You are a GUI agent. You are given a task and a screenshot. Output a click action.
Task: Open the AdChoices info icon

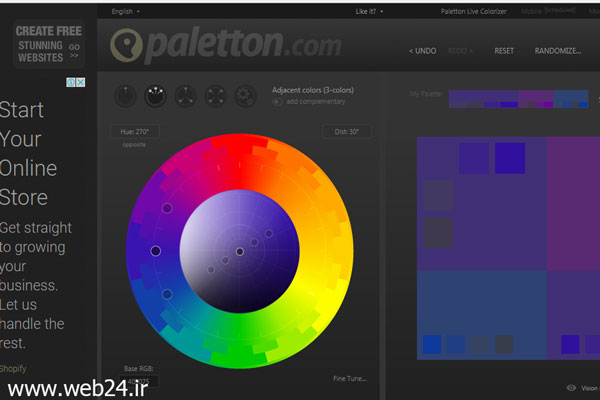(x=71, y=82)
